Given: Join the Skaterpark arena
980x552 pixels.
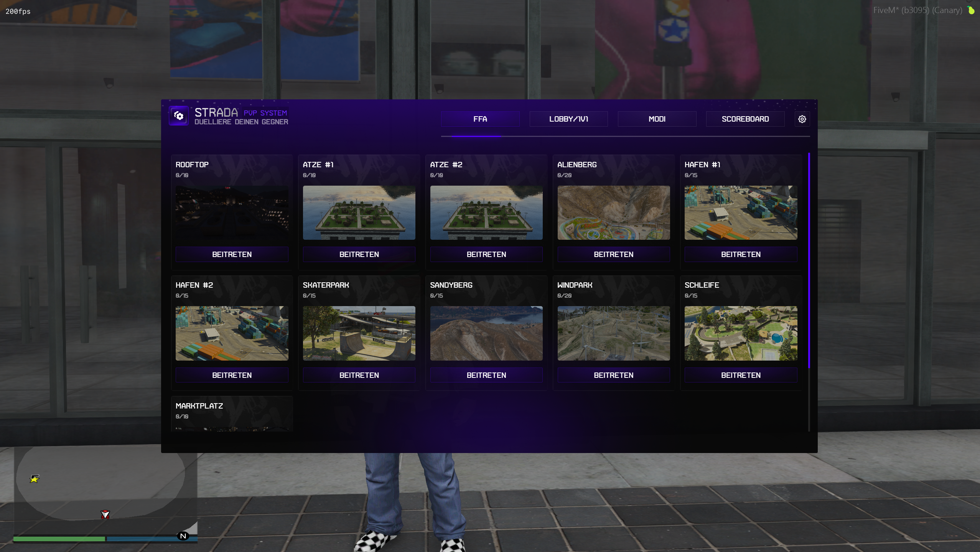Looking at the screenshot, I should tap(359, 375).
